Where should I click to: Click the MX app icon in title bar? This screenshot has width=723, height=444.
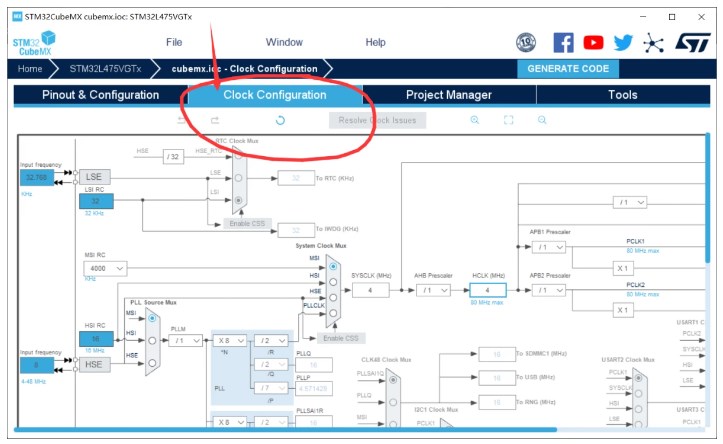tap(17, 17)
